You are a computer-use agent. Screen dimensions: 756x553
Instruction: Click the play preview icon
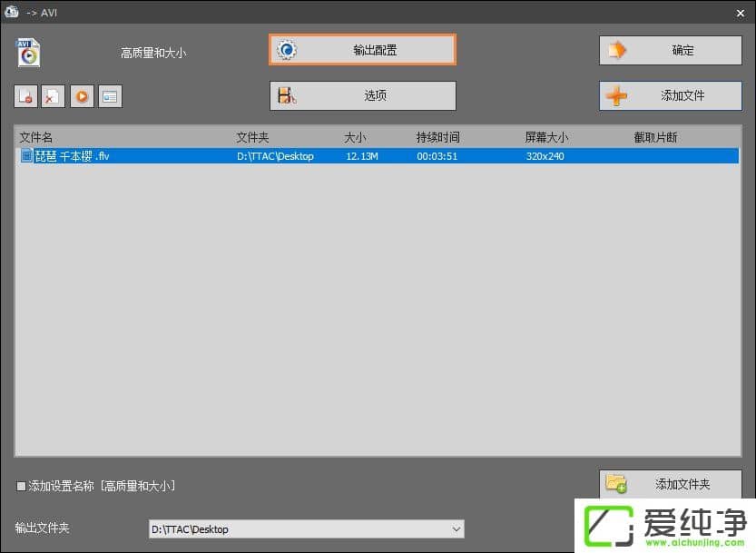tap(82, 95)
